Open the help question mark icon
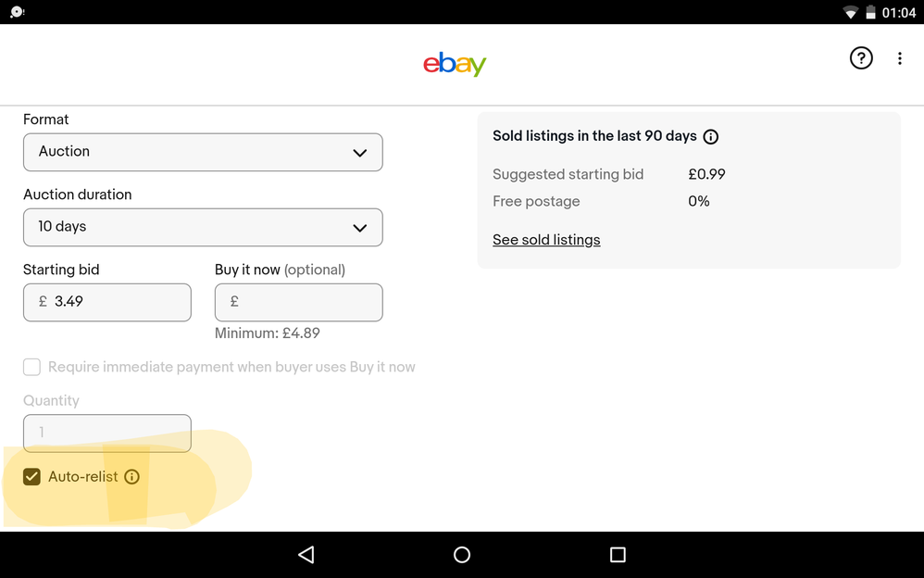Viewport: 924px width, 578px height. [861, 58]
